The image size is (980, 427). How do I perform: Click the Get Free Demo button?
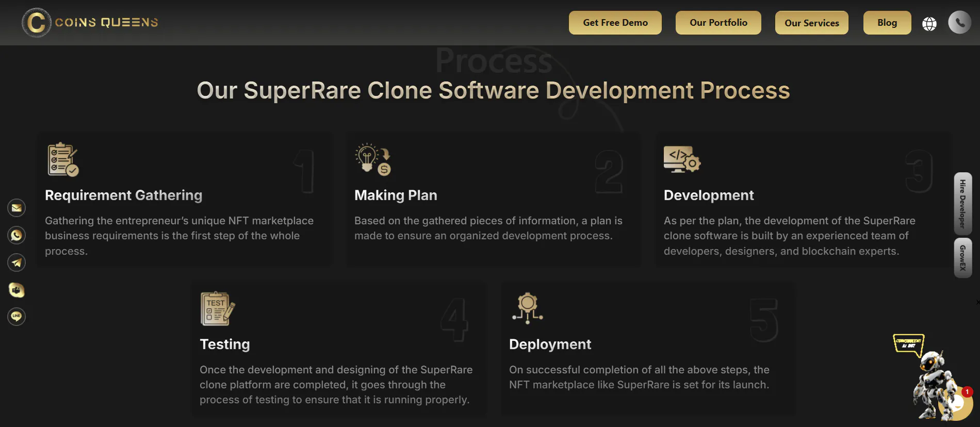(x=615, y=23)
